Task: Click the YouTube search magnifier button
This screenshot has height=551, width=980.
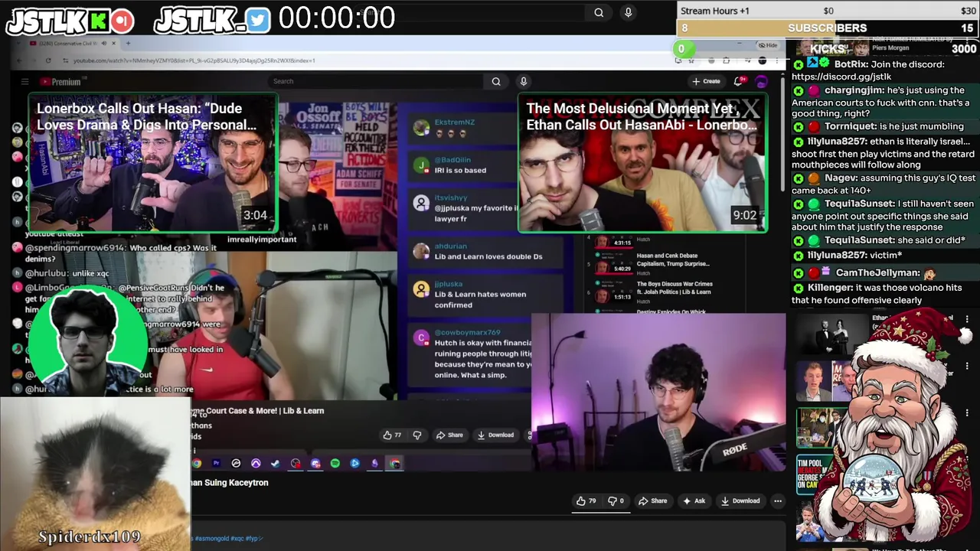Action: [496, 81]
